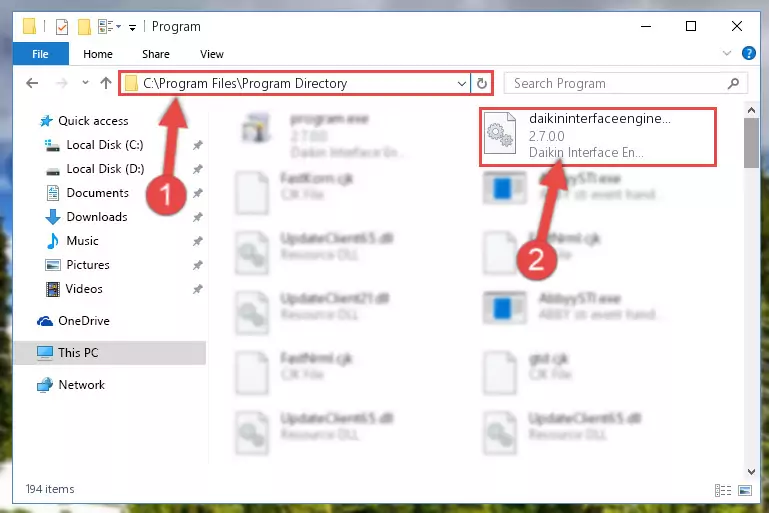
Task: Select the program.exe file
Action: pos(324,135)
